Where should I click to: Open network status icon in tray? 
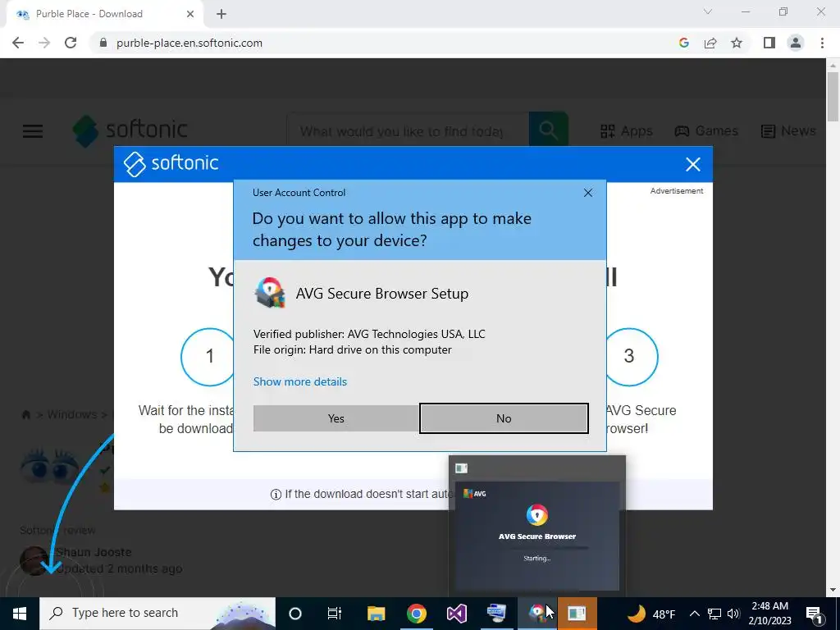(x=714, y=614)
